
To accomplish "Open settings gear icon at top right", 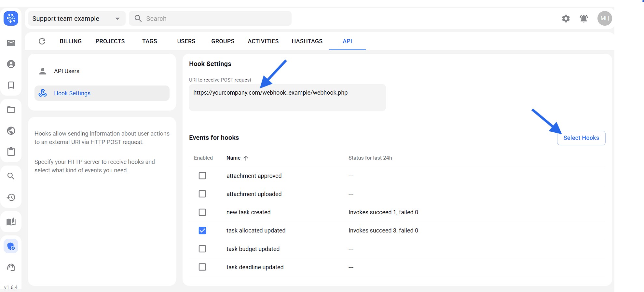I will (x=566, y=19).
